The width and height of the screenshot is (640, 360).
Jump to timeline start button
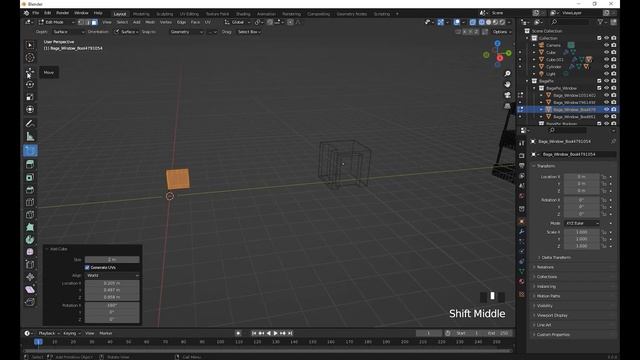[254, 333]
